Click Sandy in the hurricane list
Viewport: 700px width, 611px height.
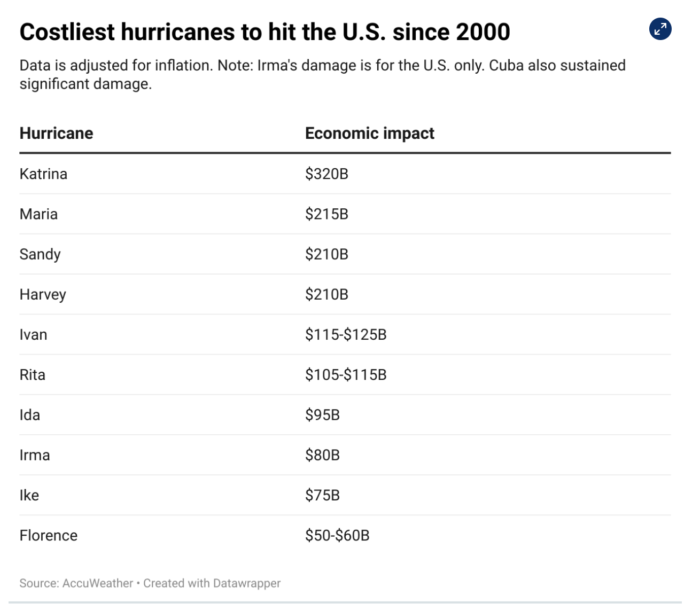pyautogui.click(x=40, y=254)
